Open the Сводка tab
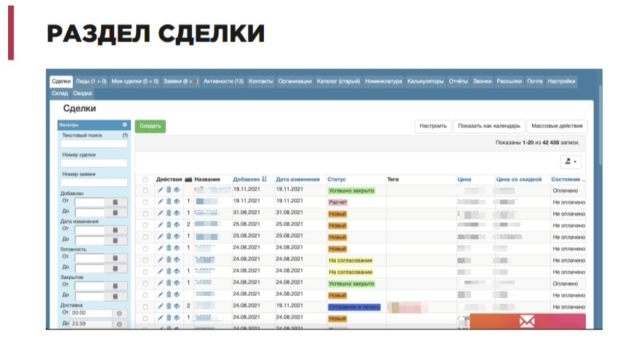This screenshot has width=644, height=349. [83, 93]
